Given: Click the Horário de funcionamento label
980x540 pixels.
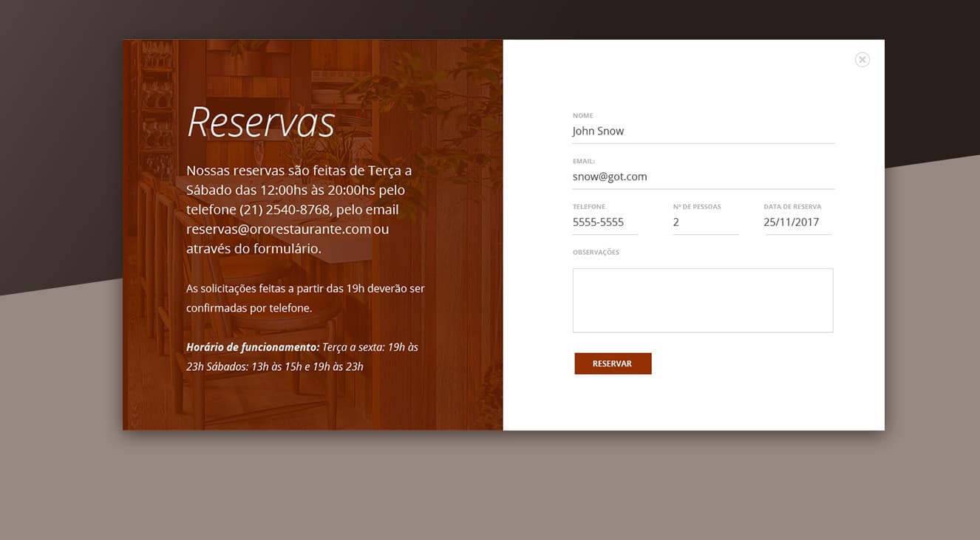Looking at the screenshot, I should 253,347.
